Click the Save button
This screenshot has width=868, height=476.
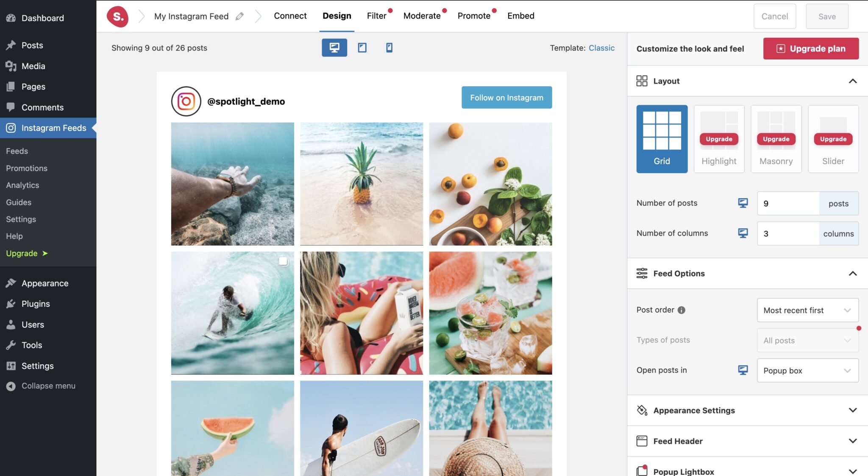(827, 16)
